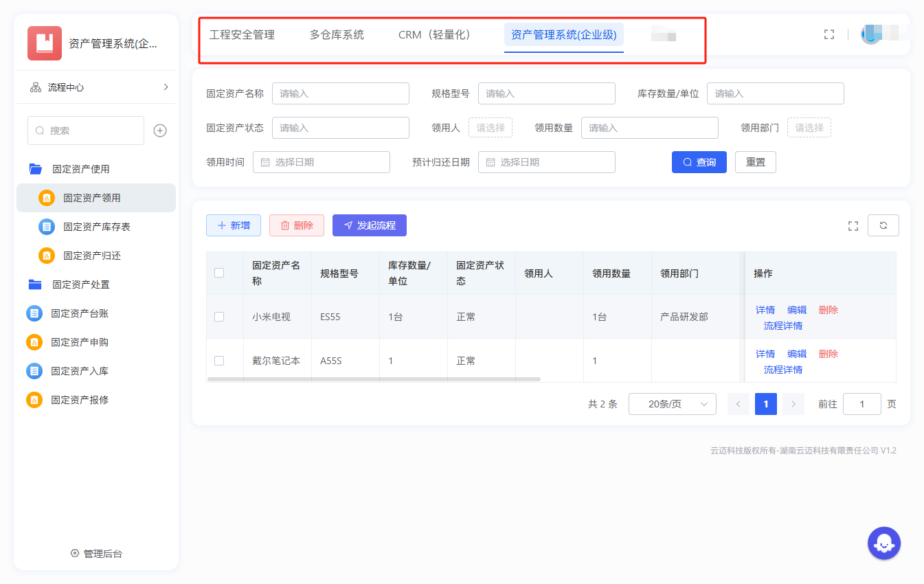Viewport: 924px width, 584px height.
Task: Click the fullscreen icon in top header
Action: 829,34
